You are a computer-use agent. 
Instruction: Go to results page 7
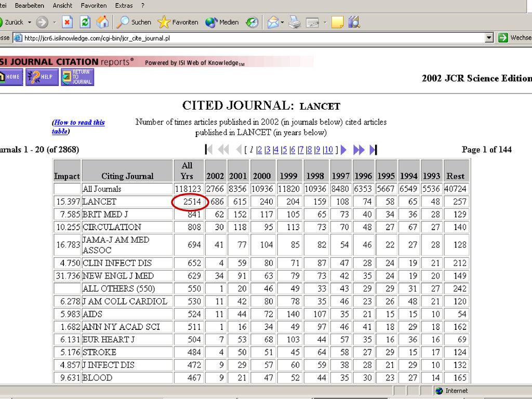[301, 150]
